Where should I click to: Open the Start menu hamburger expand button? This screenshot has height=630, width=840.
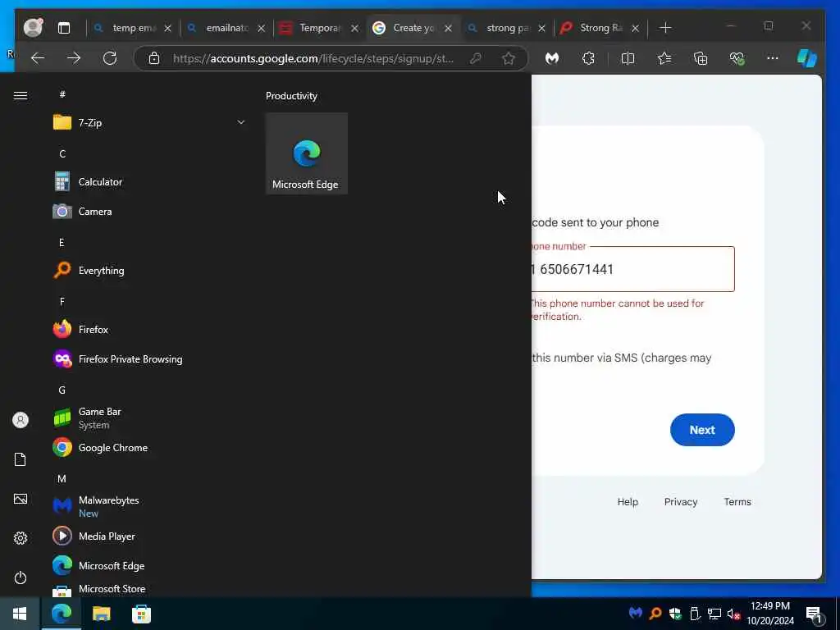[x=21, y=95]
